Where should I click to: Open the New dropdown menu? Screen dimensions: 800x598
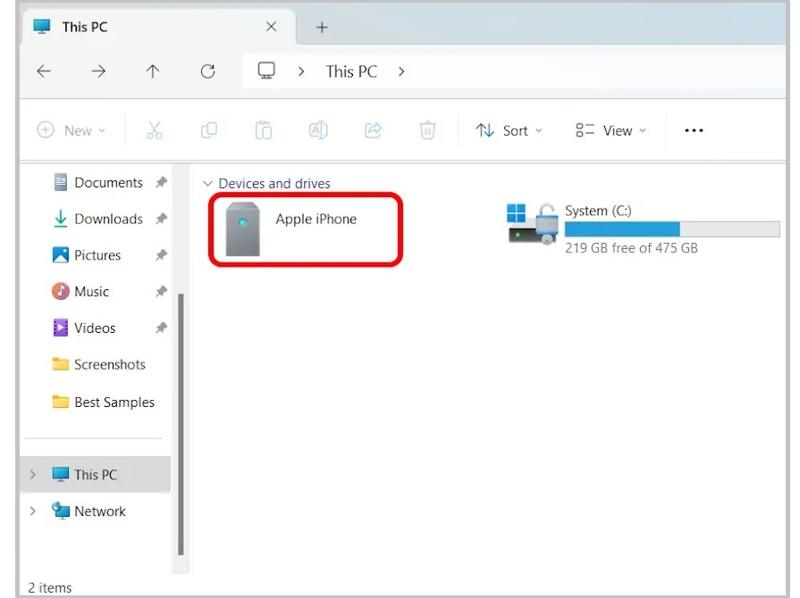71,131
